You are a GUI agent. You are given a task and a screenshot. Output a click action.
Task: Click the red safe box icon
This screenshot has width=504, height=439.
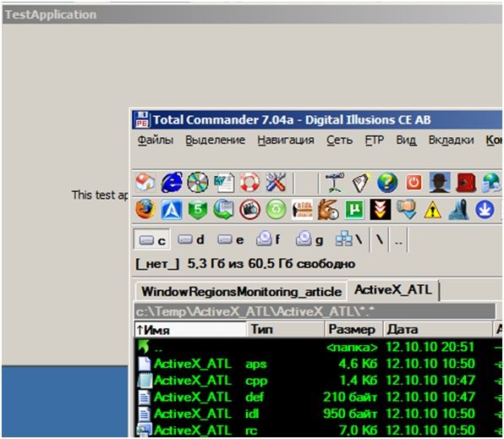coord(466,183)
